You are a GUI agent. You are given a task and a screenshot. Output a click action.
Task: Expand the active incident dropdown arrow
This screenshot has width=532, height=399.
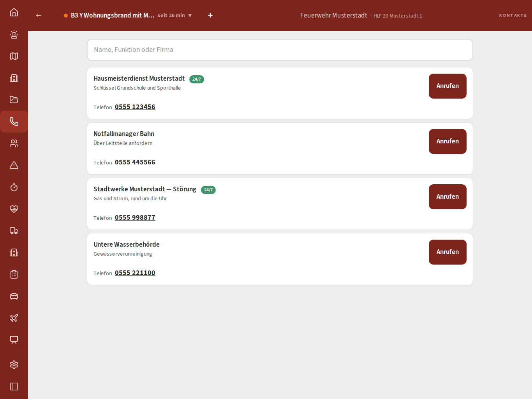coord(190,16)
